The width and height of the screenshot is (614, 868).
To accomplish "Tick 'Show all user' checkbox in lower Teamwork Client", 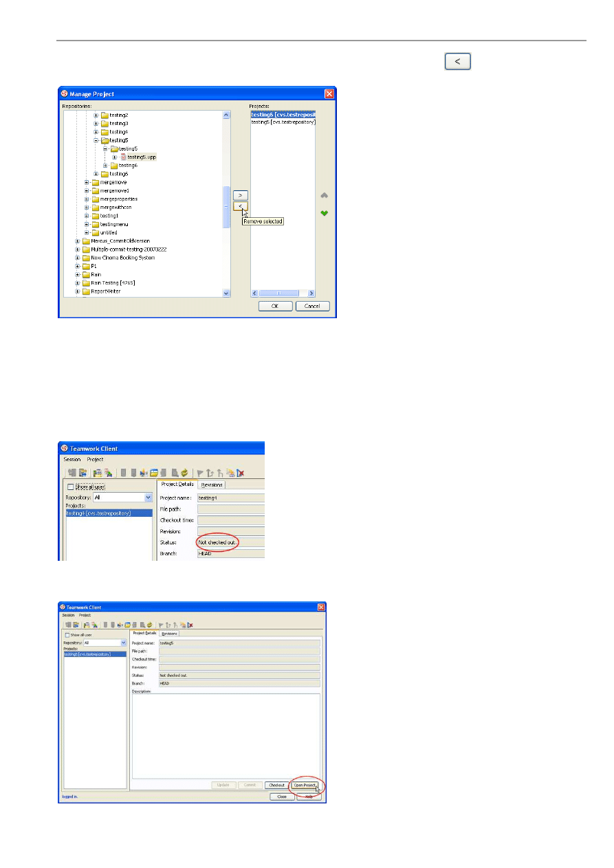I will point(67,635).
